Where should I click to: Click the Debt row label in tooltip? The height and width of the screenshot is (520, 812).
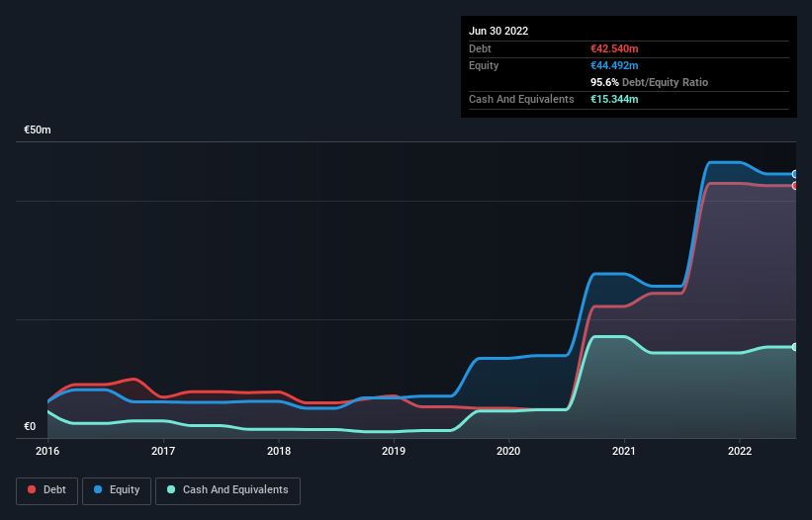tap(480, 48)
